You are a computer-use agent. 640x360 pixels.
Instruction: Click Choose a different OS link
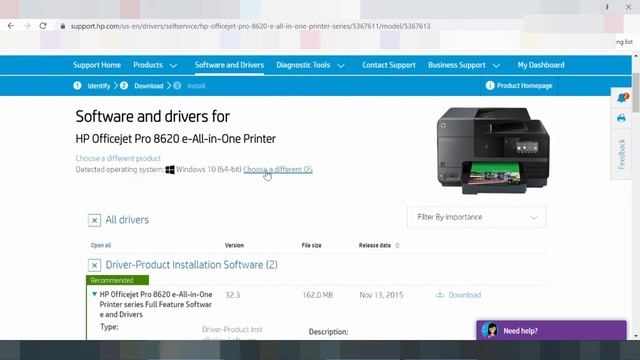click(278, 169)
